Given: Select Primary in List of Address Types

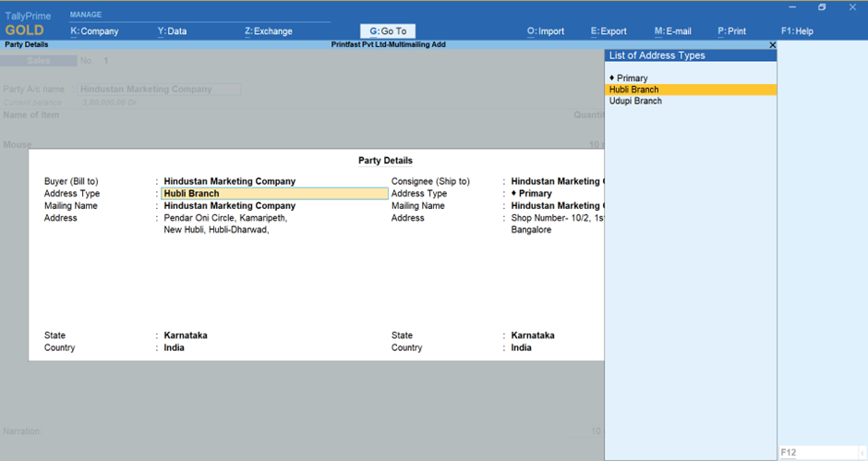Looking at the screenshot, I should click(691, 79).
